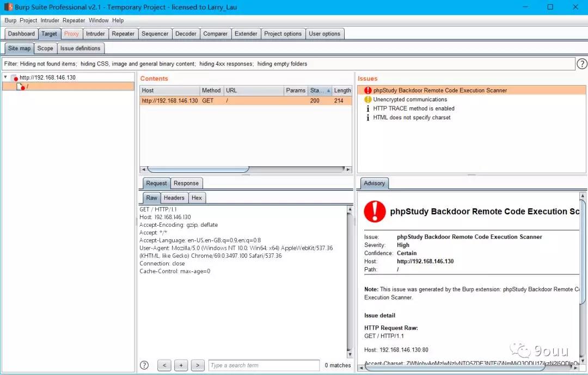
Task: Select the Target tab
Action: point(49,33)
